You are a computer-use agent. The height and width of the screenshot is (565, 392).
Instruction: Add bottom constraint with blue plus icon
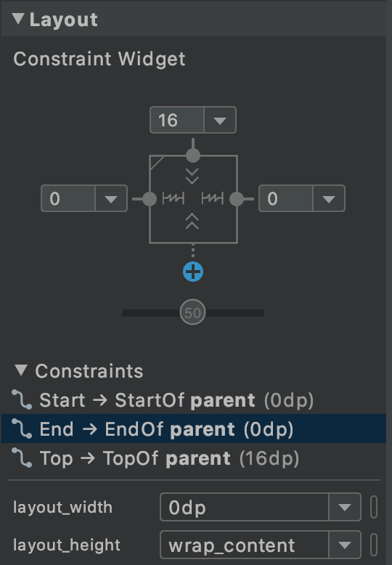pyautogui.click(x=193, y=272)
